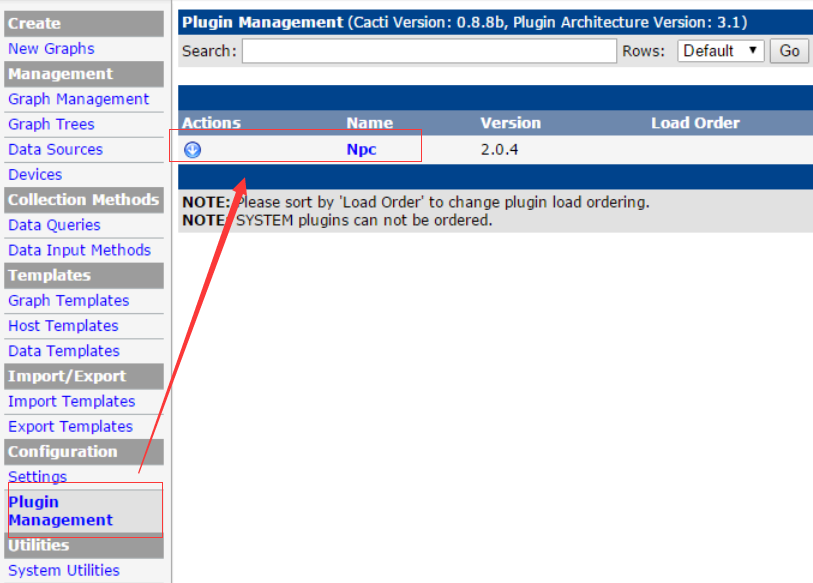Open Graph Templates
This screenshot has width=813, height=583.
pos(68,300)
